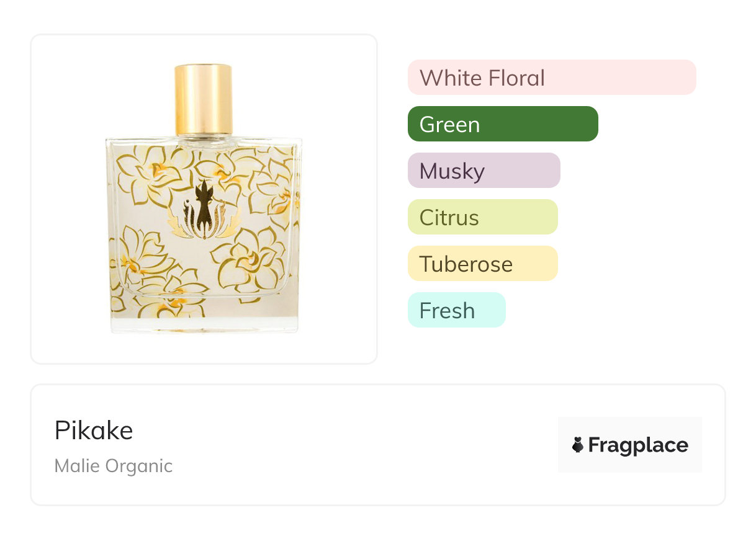Select the yellow Tuberose accord bar
This screenshot has height=536, width=756.
coord(483,264)
